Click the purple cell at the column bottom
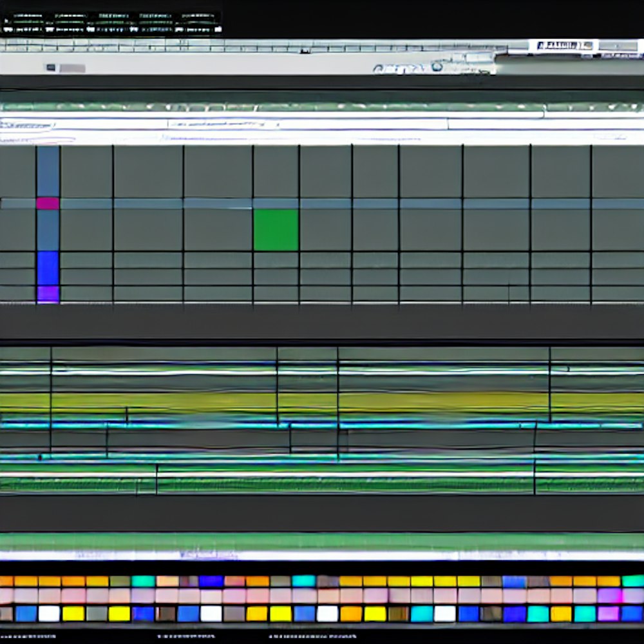This screenshot has height=644, width=644. pos(48,294)
